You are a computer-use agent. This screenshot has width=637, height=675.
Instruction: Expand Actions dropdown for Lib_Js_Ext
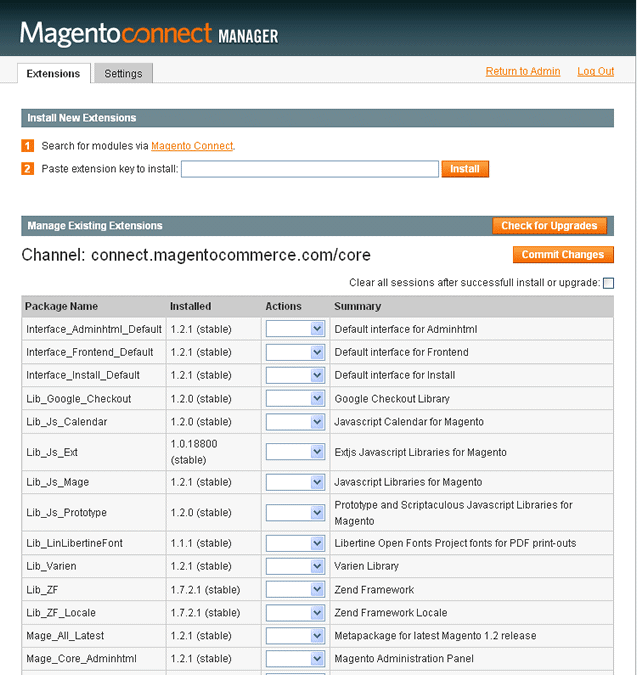click(x=295, y=452)
